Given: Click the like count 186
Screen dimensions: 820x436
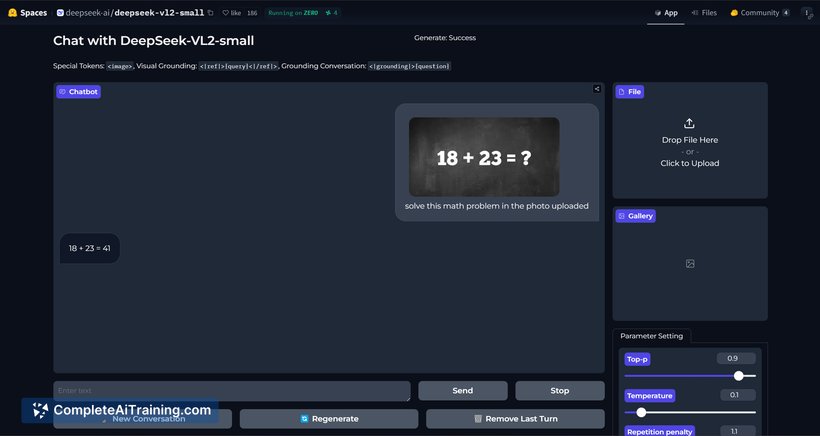Looking at the screenshot, I should pos(252,13).
